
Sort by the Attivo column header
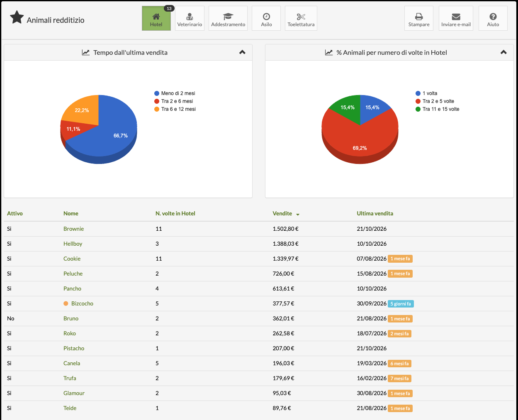tap(15, 213)
